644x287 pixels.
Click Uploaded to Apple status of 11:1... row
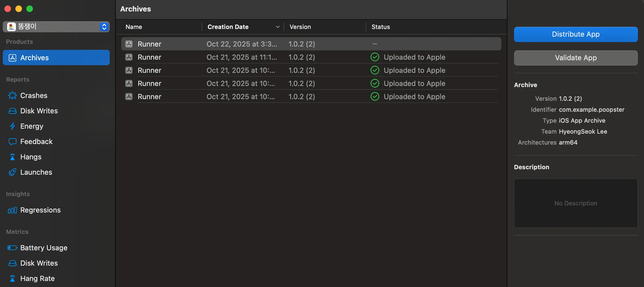(x=414, y=57)
